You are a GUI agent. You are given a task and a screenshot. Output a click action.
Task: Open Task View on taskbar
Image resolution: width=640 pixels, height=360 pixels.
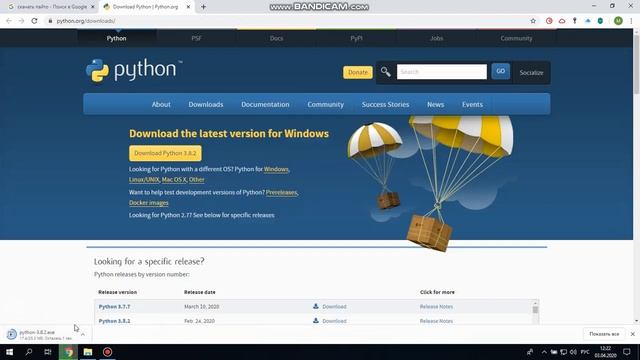click(x=48, y=352)
